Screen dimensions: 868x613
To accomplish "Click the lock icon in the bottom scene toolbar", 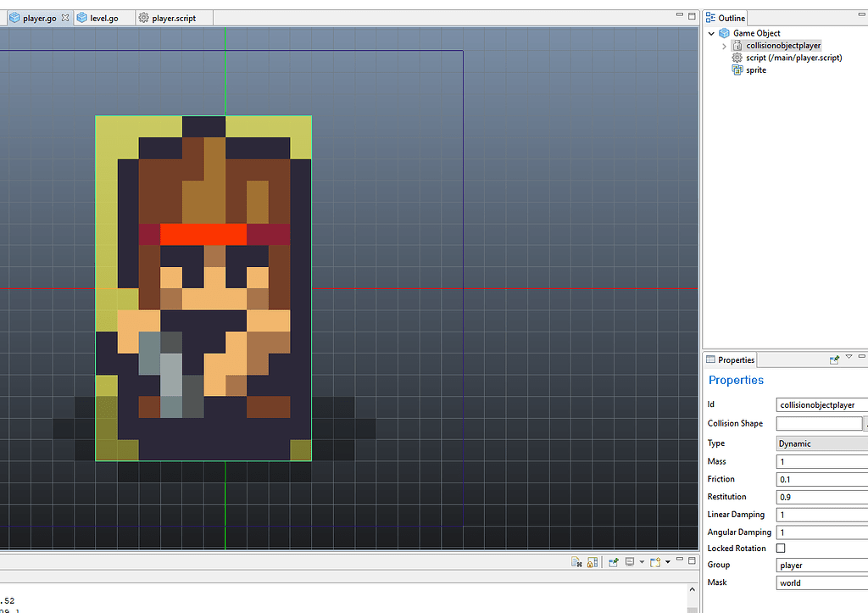I will click(x=593, y=562).
